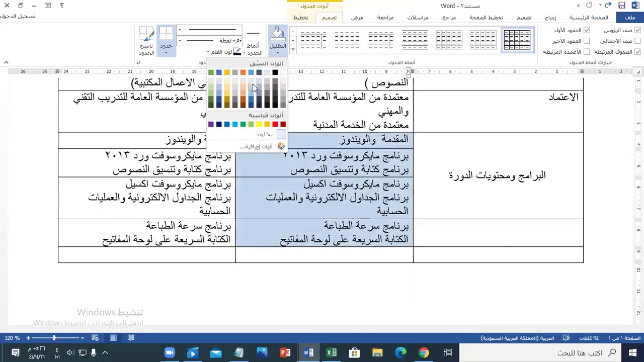Viewport: 644px width, 362px height.
Task: Open Microsoft Edge from the taskbar
Action: click(401, 353)
